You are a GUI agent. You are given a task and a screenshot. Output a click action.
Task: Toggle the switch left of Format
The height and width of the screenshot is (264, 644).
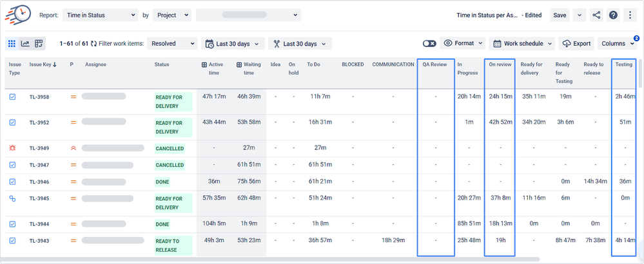(x=429, y=44)
